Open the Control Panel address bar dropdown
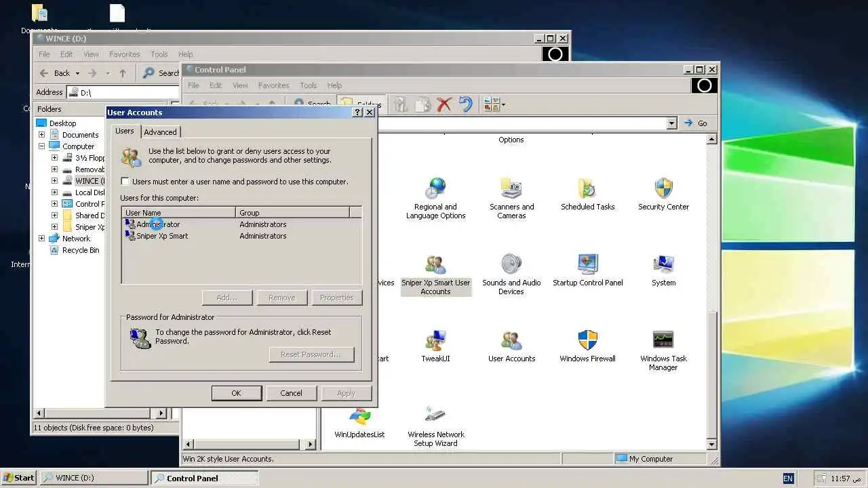Screen dimensions: 868x488 [x=671, y=123]
